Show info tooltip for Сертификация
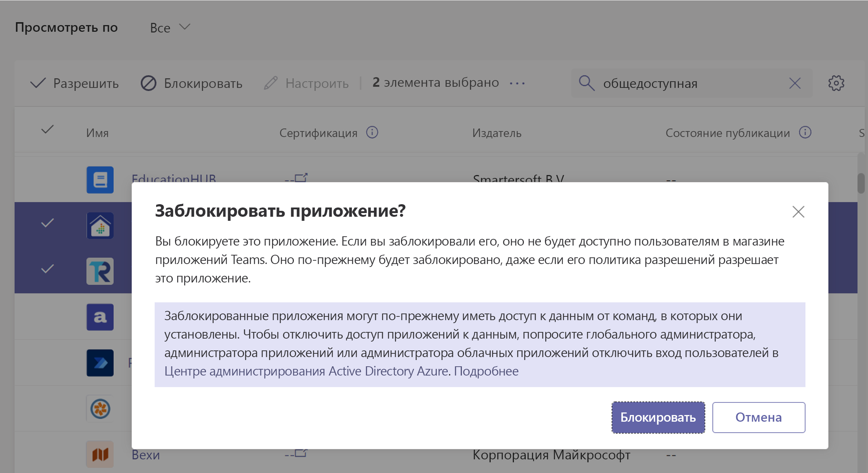Image resolution: width=868 pixels, height=473 pixels. pos(372,132)
